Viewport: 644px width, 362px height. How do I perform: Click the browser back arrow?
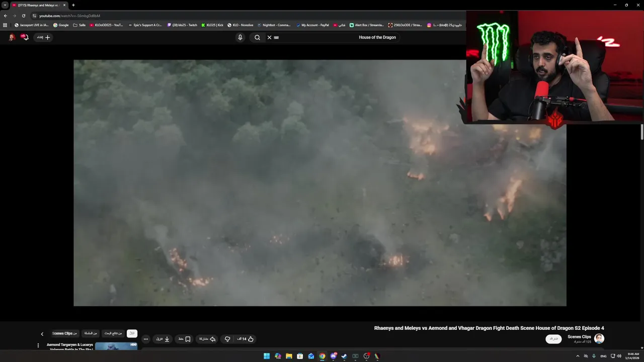[6, 16]
